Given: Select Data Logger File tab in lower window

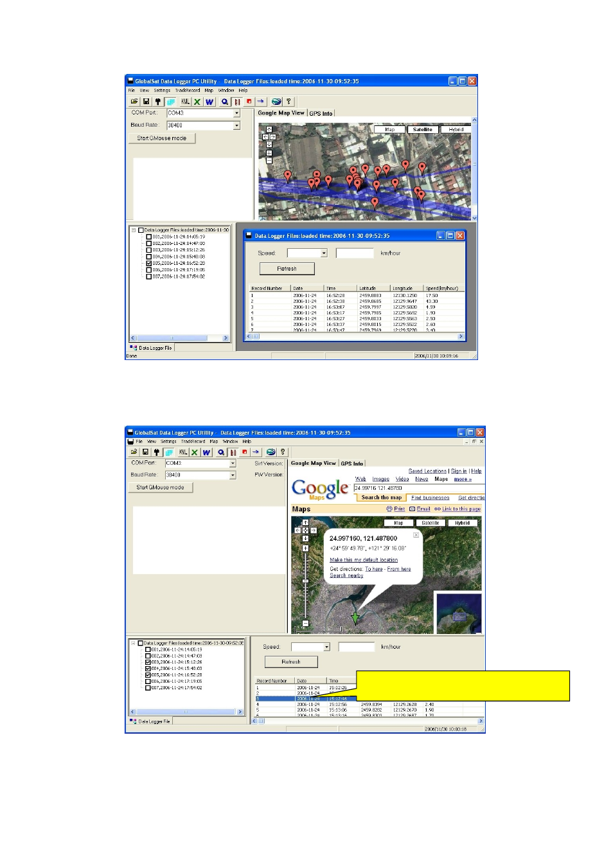Looking at the screenshot, I should coord(151,721).
